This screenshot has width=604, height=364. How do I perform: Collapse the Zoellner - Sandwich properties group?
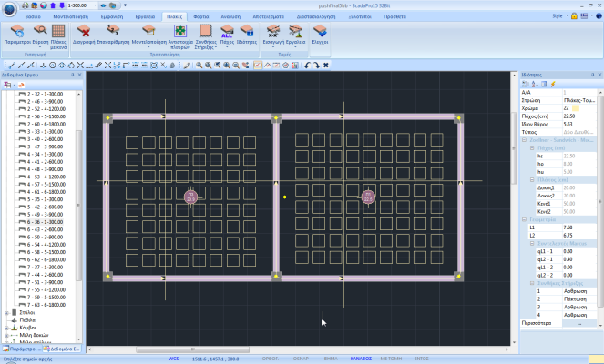(x=524, y=140)
